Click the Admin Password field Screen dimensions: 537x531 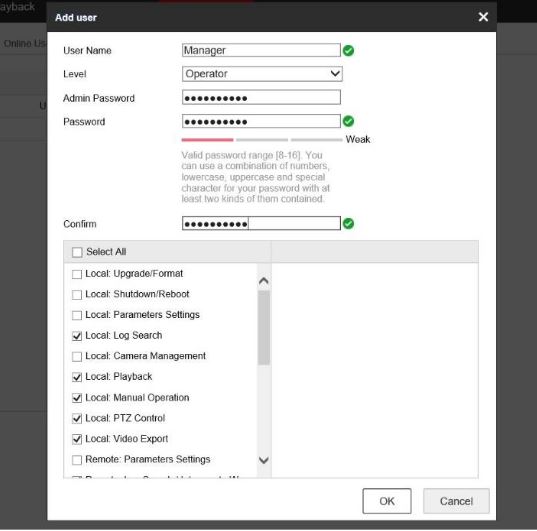[261, 98]
